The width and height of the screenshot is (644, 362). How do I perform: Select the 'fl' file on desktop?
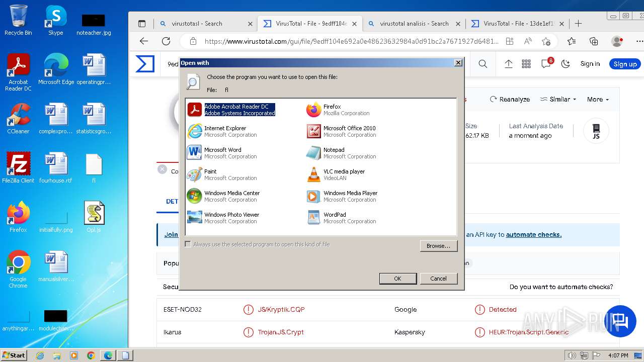pyautogui.click(x=94, y=167)
